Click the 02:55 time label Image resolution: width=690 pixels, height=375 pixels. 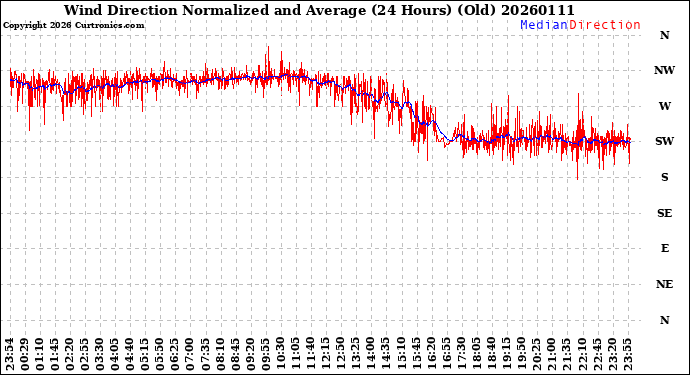tap(84, 355)
